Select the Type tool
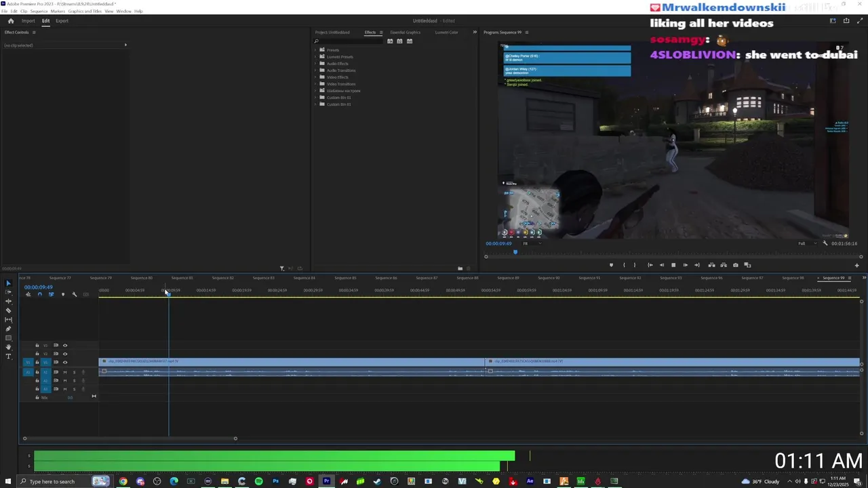Image resolution: width=868 pixels, height=488 pixels. click(x=8, y=356)
